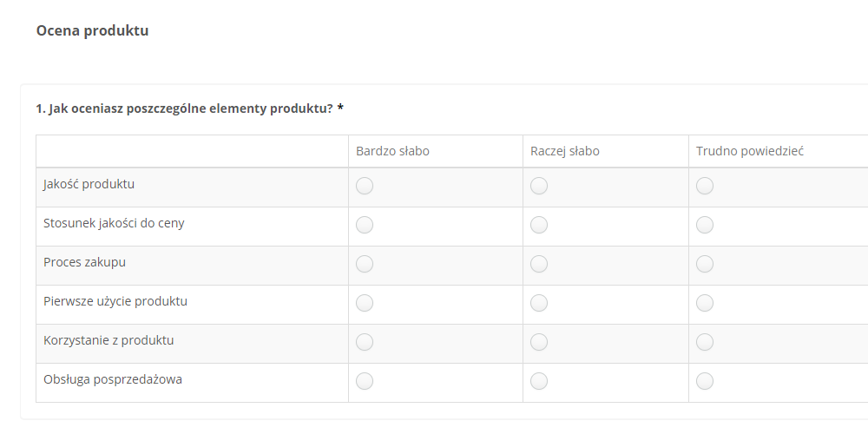This screenshot has height=434, width=868.
Task: Pick Raczej słabo for Korzystanie z produktu
Action: coord(539,342)
